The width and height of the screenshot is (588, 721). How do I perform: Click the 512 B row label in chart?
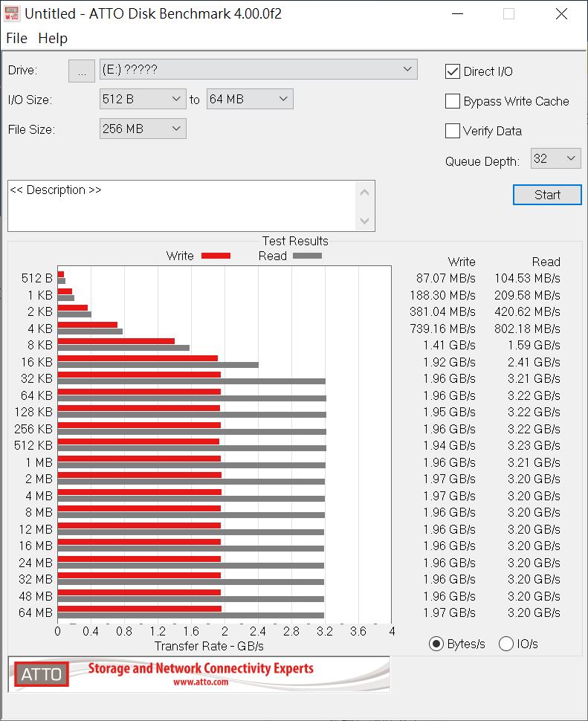(36, 278)
